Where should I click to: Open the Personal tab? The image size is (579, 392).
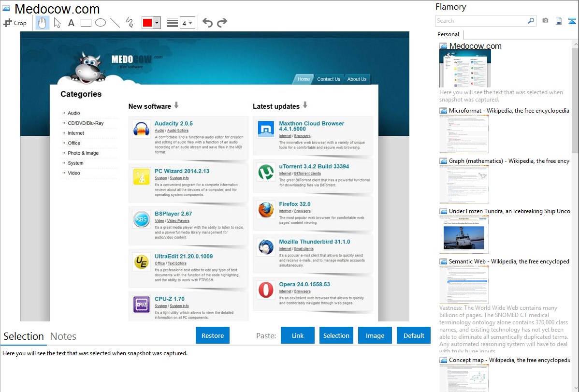coord(448,34)
